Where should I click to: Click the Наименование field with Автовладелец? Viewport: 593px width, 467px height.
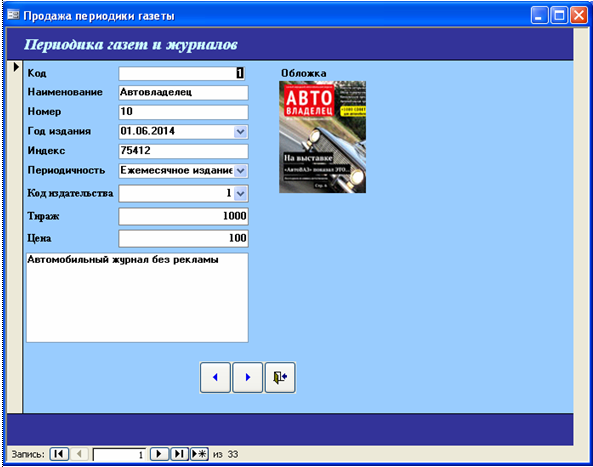click(183, 92)
